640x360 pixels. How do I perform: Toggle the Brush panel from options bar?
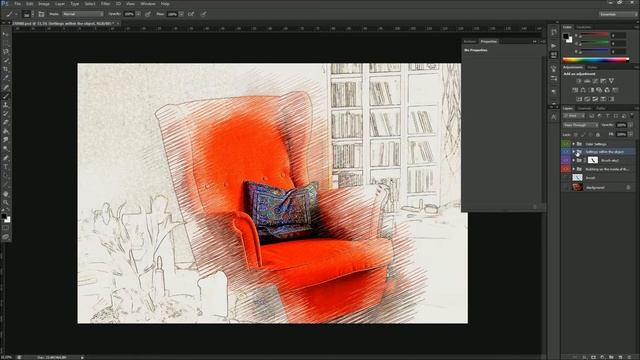[x=41, y=14]
